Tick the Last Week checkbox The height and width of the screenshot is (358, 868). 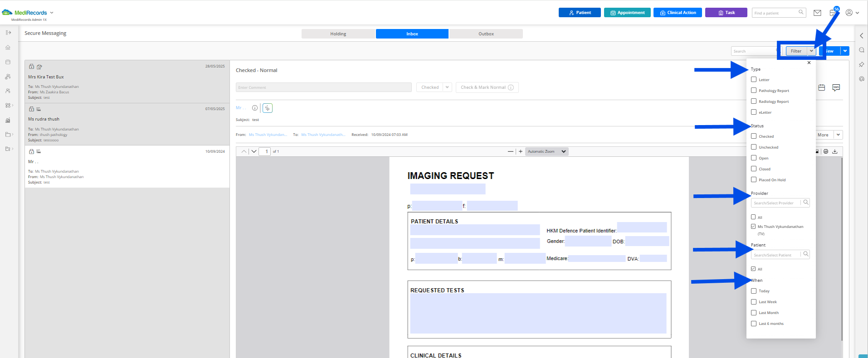tap(754, 302)
